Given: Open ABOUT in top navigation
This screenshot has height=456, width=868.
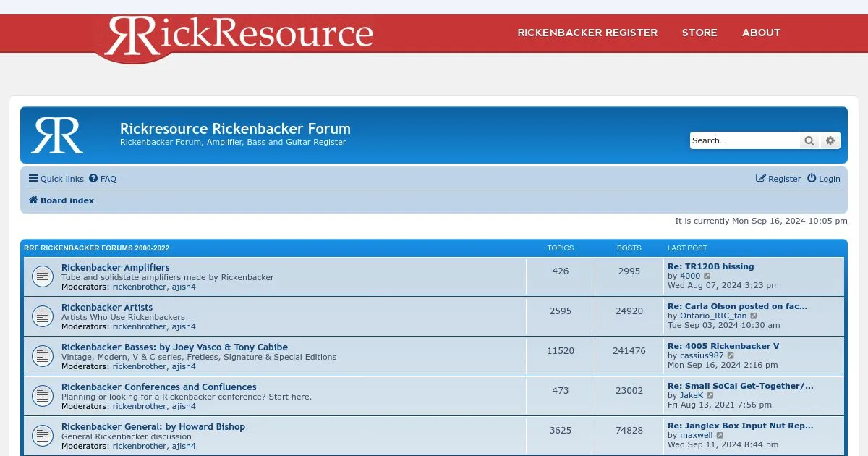Looking at the screenshot, I should click(761, 33).
